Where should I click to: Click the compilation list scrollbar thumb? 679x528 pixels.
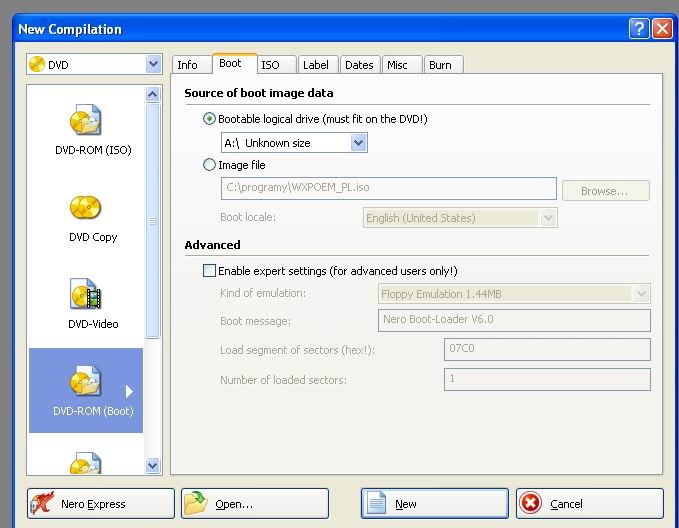point(152,220)
